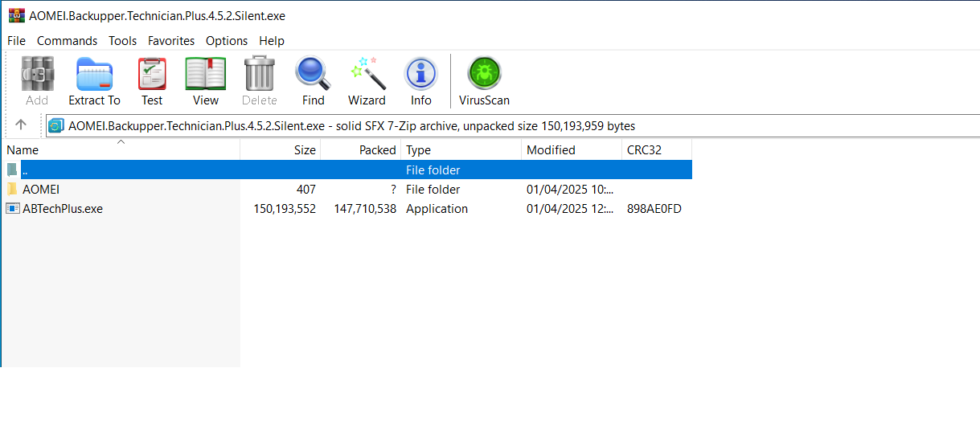Click ABTechPlus.exe modified date 01/04/2025 12:...
Viewport: 980px width, 421px height.
(x=570, y=209)
